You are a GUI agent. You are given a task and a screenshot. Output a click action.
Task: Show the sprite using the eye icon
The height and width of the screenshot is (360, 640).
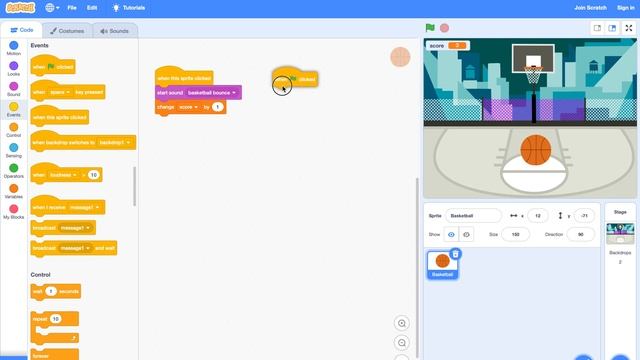[451, 234]
